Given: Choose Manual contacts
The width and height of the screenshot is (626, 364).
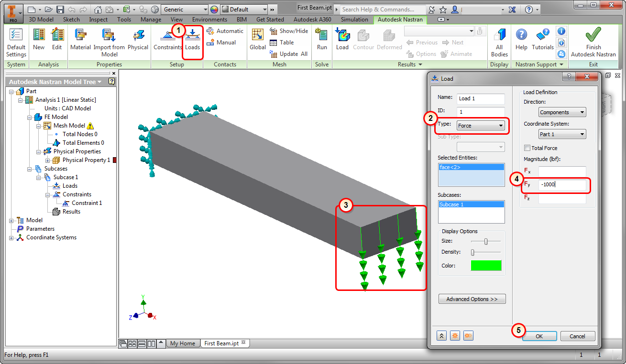Looking at the screenshot, I should tap(221, 43).
